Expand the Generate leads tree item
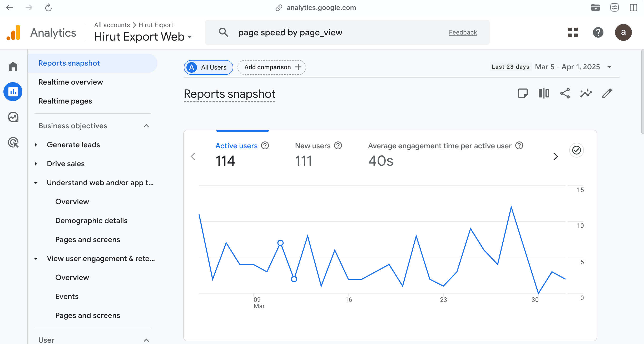 tap(36, 145)
